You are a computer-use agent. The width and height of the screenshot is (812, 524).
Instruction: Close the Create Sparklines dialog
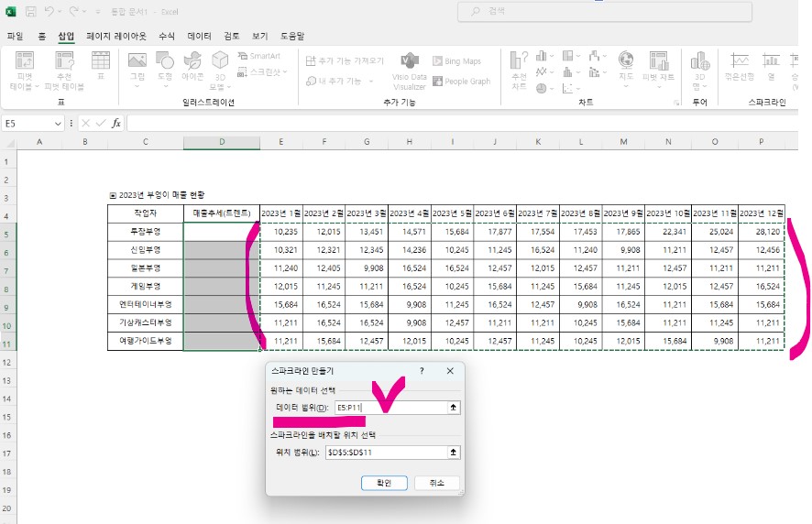pos(450,371)
